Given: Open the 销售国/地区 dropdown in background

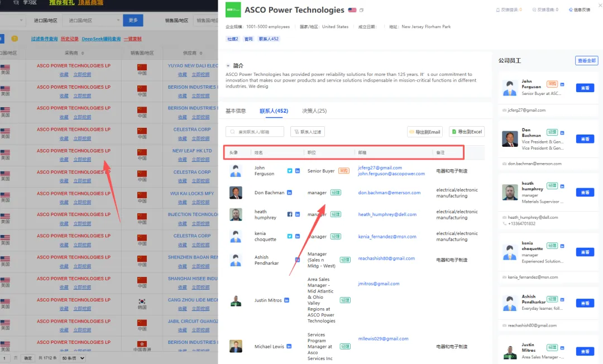Looking at the screenshot, I should point(205,20).
